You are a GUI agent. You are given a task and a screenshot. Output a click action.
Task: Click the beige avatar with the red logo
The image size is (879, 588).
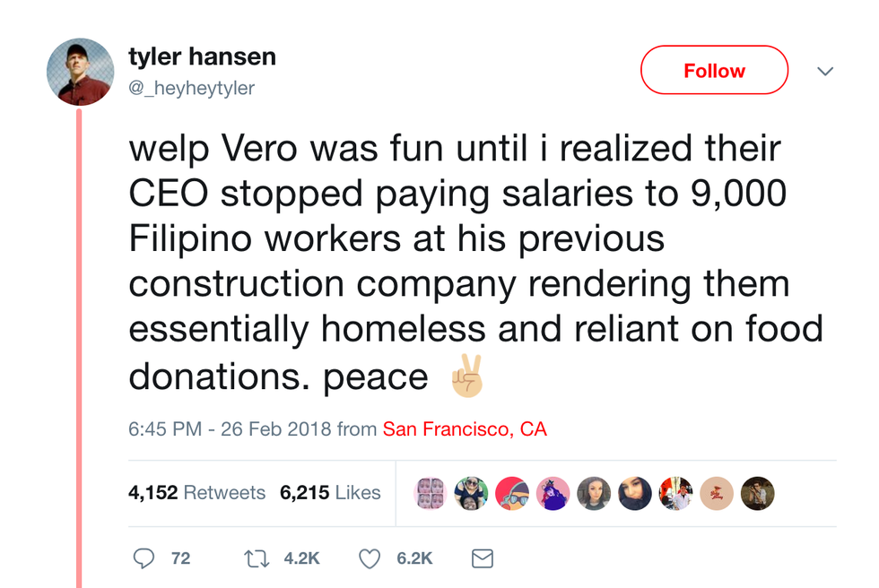point(717,493)
